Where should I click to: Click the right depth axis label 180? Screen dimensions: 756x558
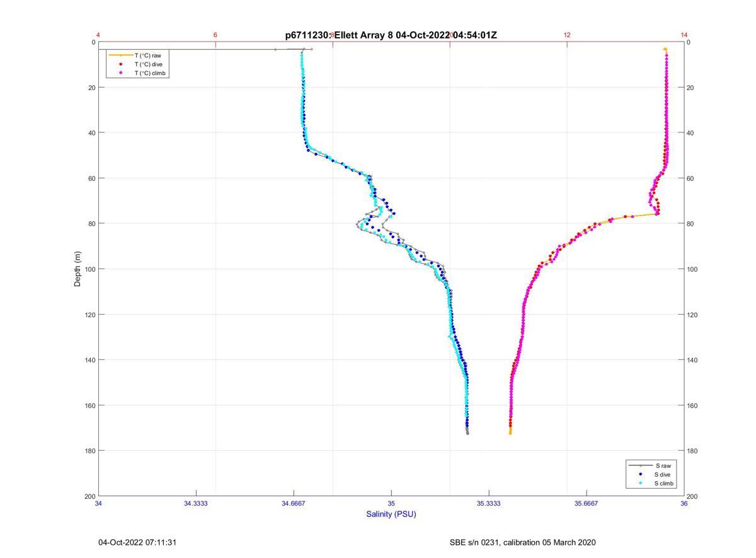[x=693, y=451]
